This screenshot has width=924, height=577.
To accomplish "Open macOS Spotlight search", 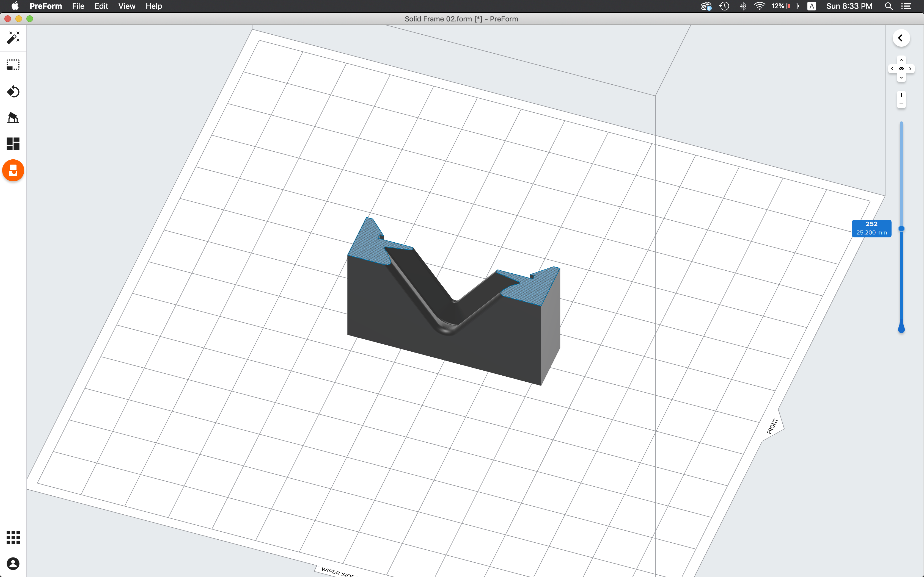I will click(x=889, y=6).
